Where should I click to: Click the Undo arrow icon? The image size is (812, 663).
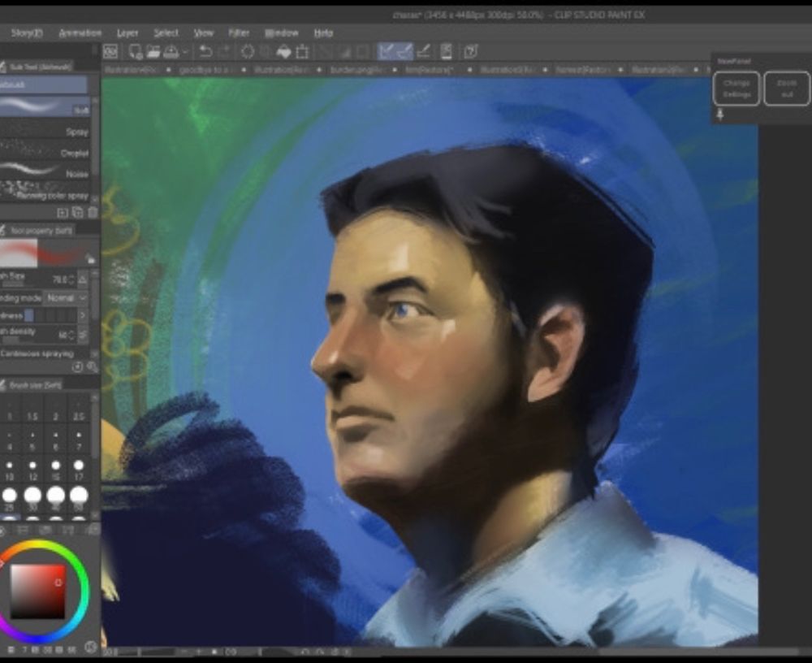click(x=205, y=52)
